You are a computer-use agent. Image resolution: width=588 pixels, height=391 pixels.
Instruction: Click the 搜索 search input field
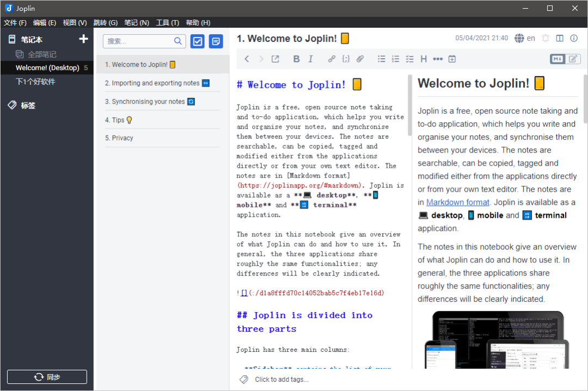[139, 41]
